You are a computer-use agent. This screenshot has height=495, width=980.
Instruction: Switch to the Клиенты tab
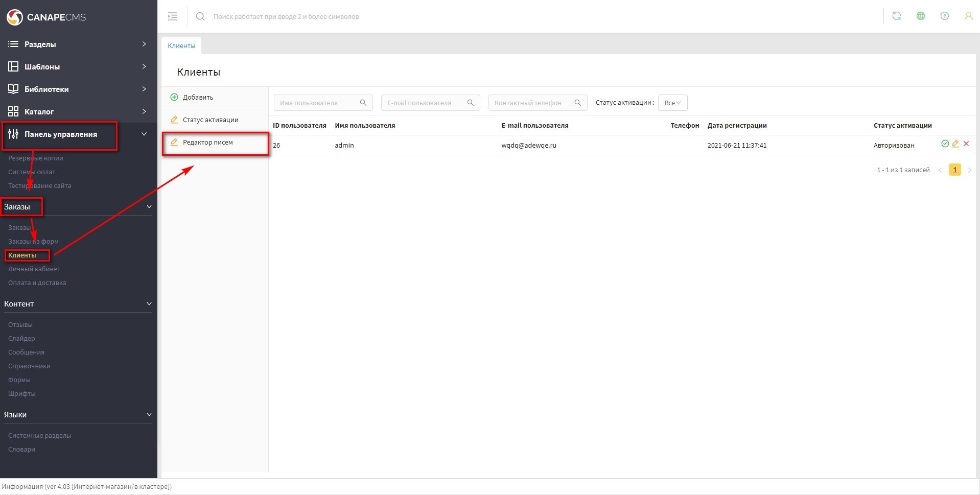coord(181,46)
